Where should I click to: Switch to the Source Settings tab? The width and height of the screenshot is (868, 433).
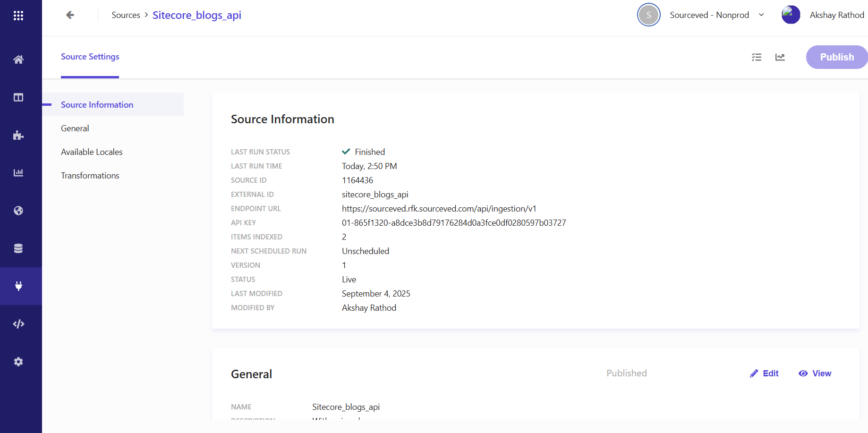(90, 57)
